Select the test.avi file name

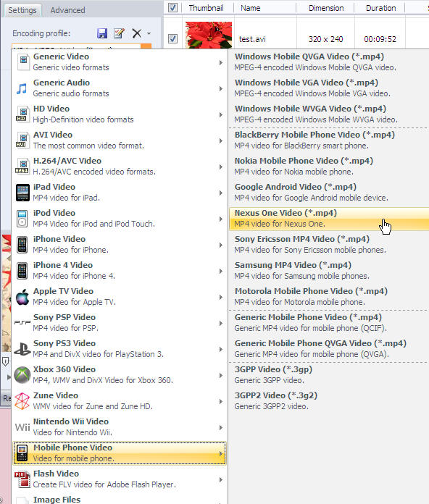252,39
